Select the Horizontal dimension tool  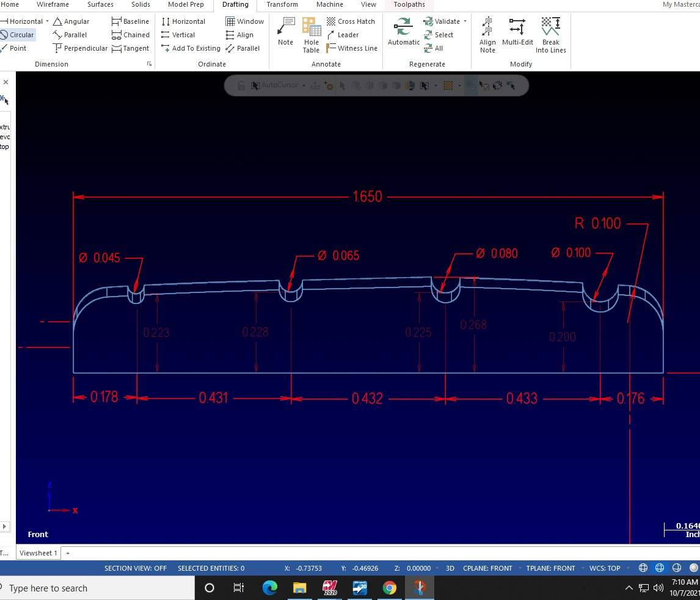[21, 21]
